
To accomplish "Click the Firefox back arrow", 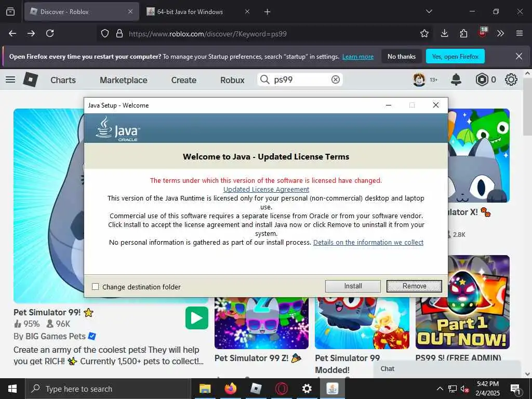I will coord(12,33).
